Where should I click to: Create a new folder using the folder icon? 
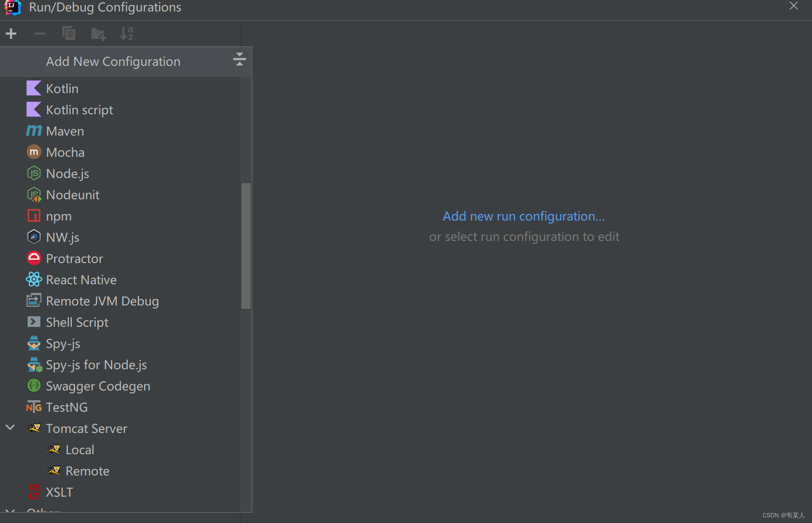coord(98,33)
